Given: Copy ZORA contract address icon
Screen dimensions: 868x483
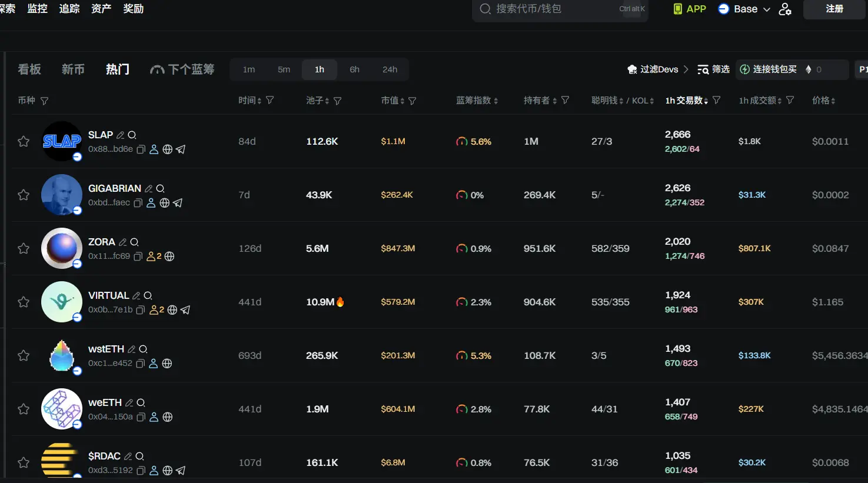Looking at the screenshot, I should pos(138,257).
